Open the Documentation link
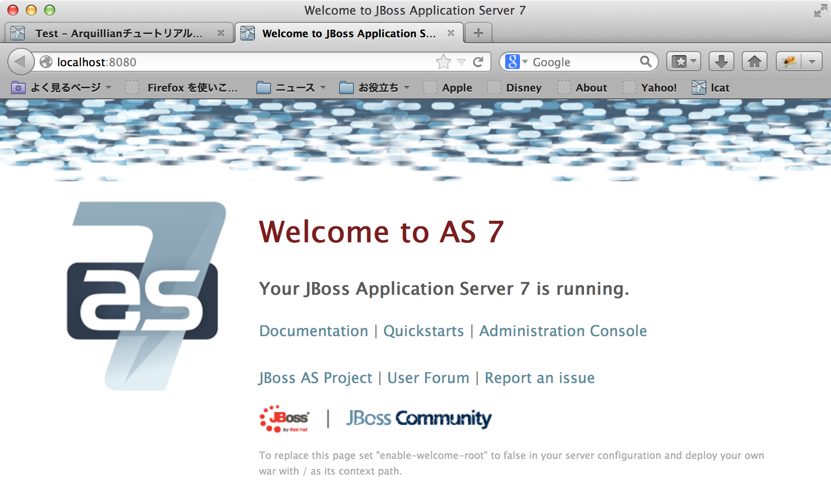The image size is (831, 504). [314, 331]
